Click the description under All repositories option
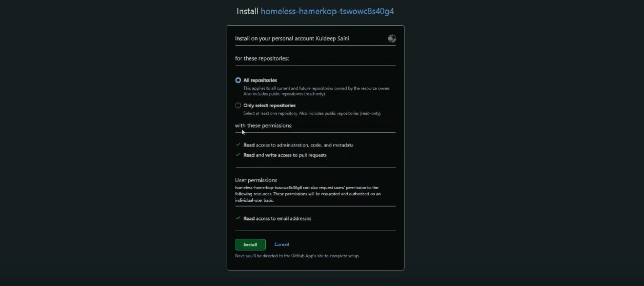The width and height of the screenshot is (644, 286). 317,91
